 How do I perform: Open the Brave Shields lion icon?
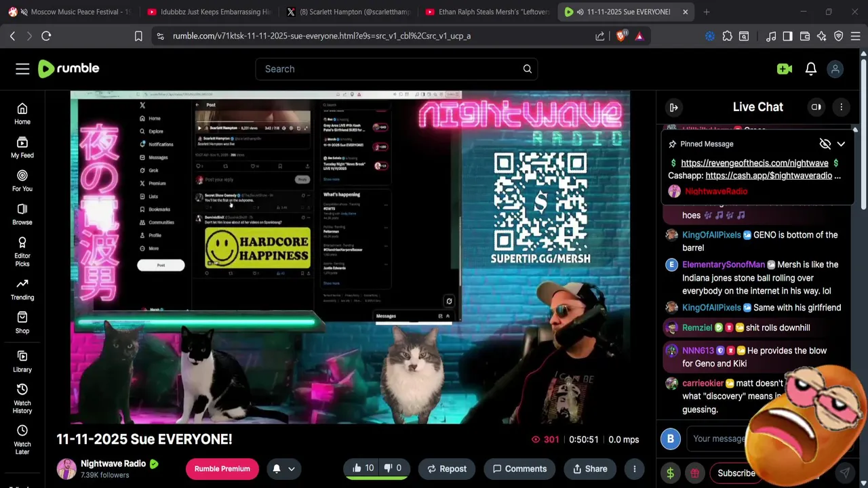coord(621,36)
